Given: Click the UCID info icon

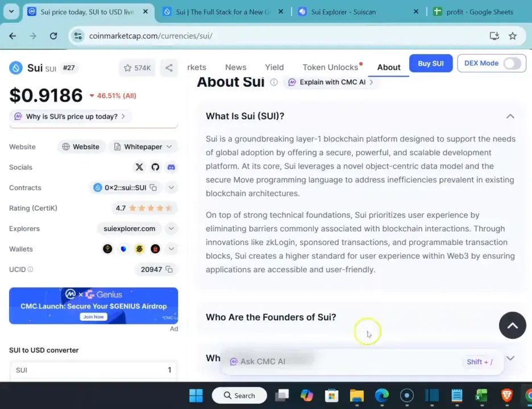Looking at the screenshot, I should pos(30,269).
